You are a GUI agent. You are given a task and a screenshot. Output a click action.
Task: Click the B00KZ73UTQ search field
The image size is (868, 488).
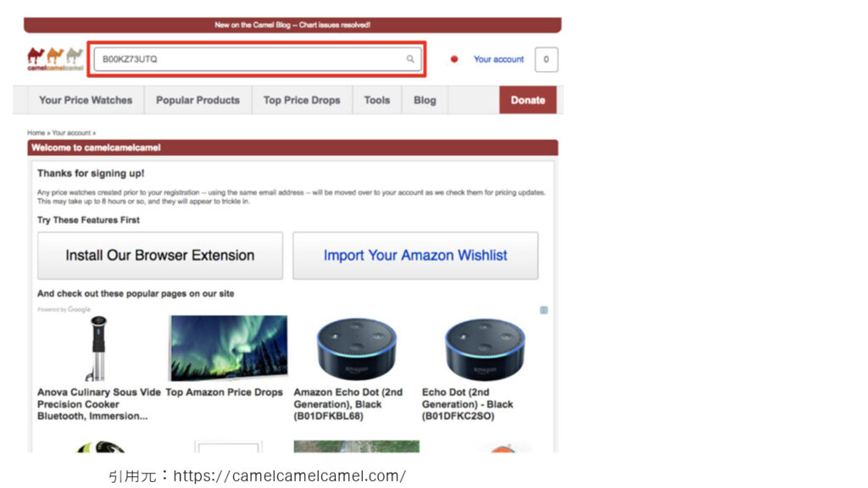point(258,59)
